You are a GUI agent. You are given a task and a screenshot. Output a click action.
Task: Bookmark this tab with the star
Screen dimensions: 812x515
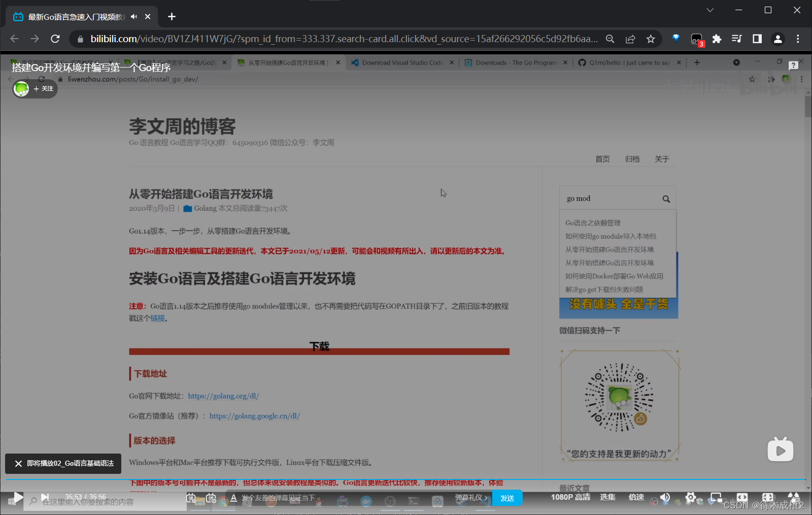(651, 39)
